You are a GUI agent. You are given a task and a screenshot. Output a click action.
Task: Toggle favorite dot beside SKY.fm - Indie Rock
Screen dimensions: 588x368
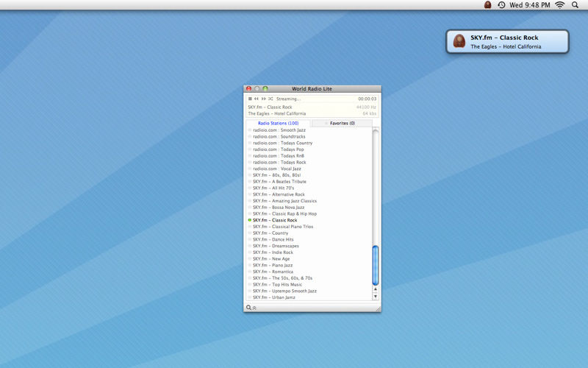click(250, 252)
